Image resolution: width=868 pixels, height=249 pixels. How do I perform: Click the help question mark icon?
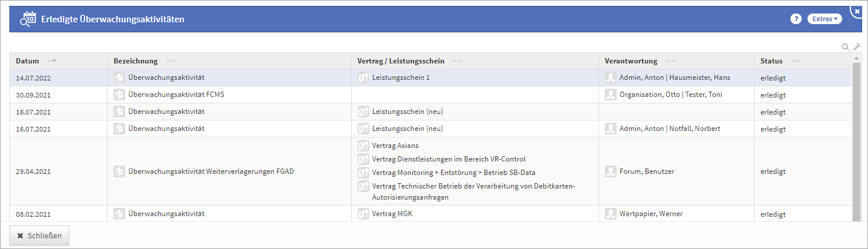pos(796,19)
